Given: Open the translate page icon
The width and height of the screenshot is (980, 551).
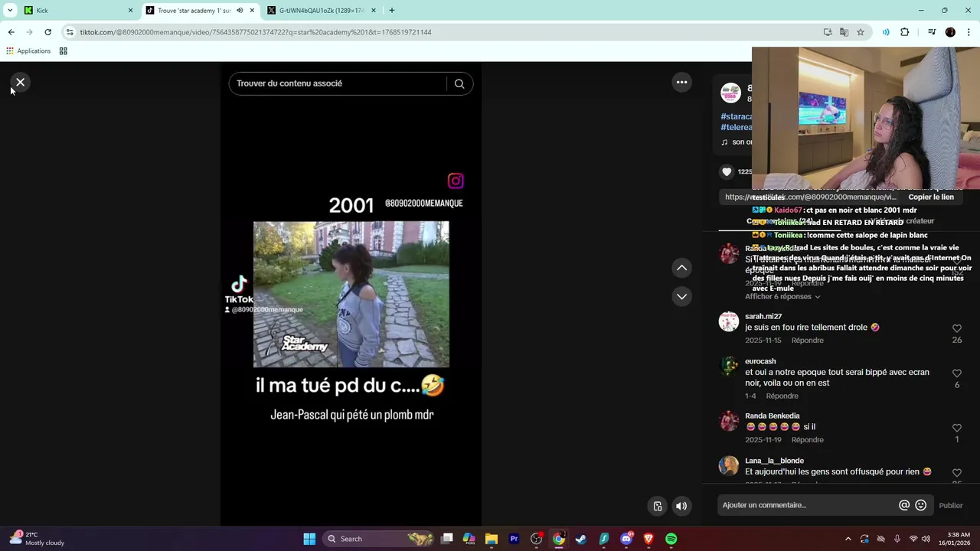Looking at the screenshot, I should (x=844, y=32).
